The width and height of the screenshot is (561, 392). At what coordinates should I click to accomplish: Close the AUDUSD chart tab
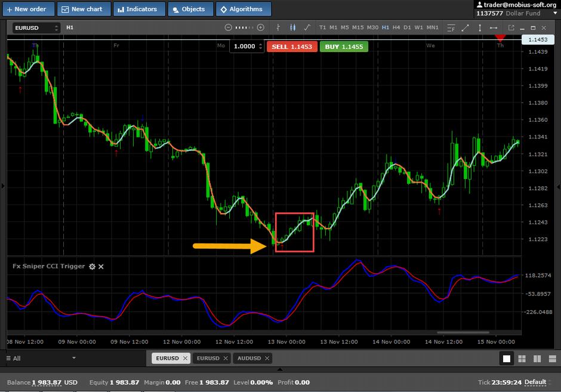(x=267, y=358)
